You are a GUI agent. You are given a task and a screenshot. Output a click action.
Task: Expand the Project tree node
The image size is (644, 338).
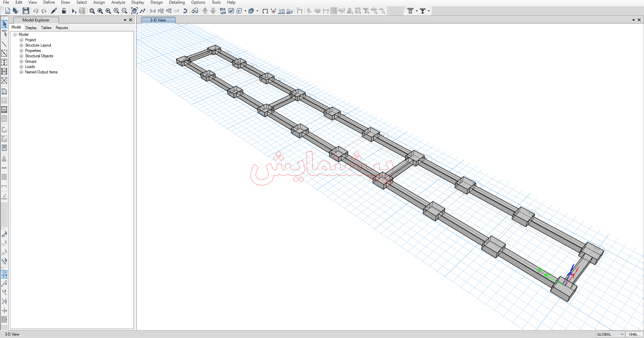click(x=21, y=40)
